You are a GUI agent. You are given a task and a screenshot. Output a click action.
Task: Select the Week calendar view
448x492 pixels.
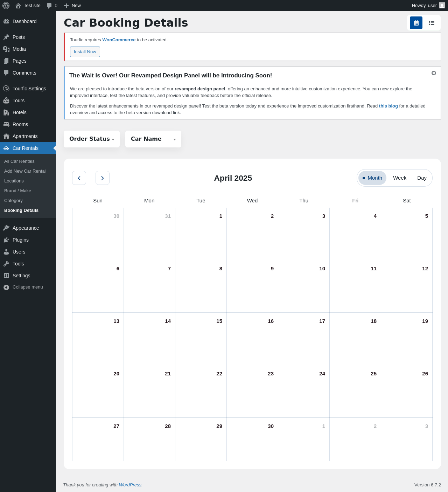[400, 178]
